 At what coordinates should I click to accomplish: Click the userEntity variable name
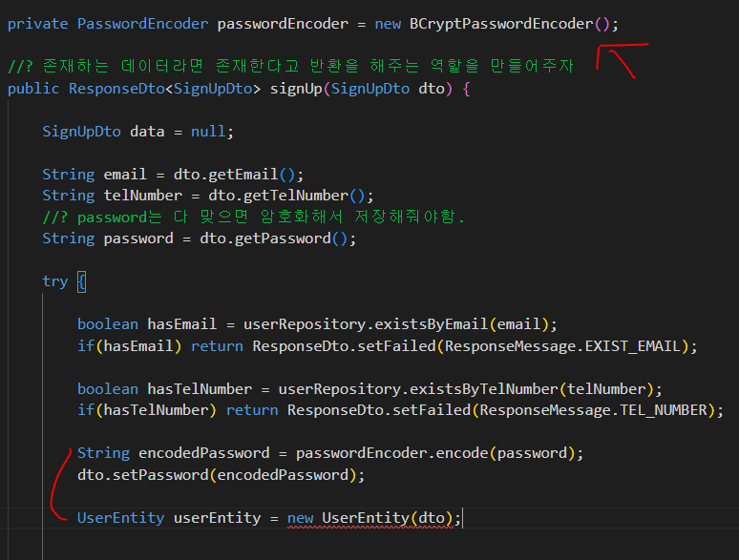pos(217,519)
